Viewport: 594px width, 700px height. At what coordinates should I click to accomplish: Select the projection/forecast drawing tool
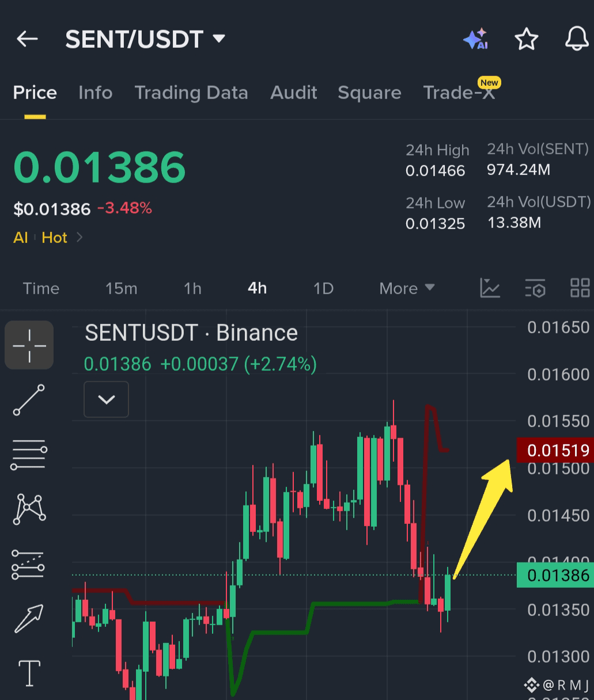(28, 564)
